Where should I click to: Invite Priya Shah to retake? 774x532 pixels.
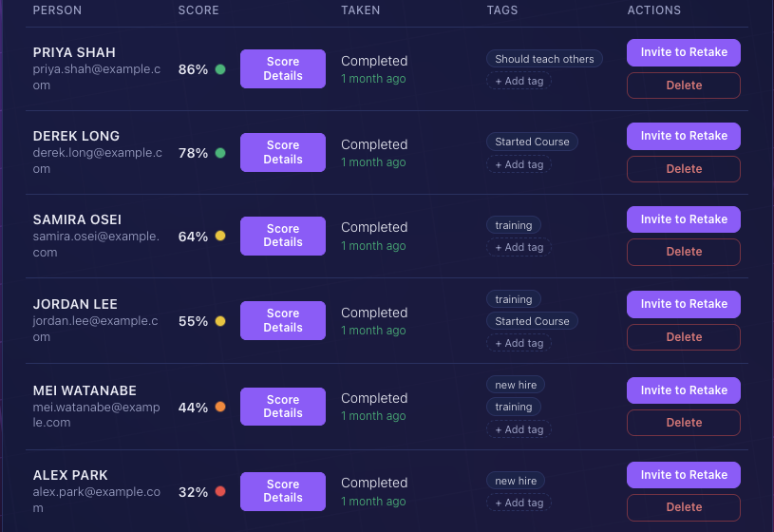pyautogui.click(x=684, y=52)
